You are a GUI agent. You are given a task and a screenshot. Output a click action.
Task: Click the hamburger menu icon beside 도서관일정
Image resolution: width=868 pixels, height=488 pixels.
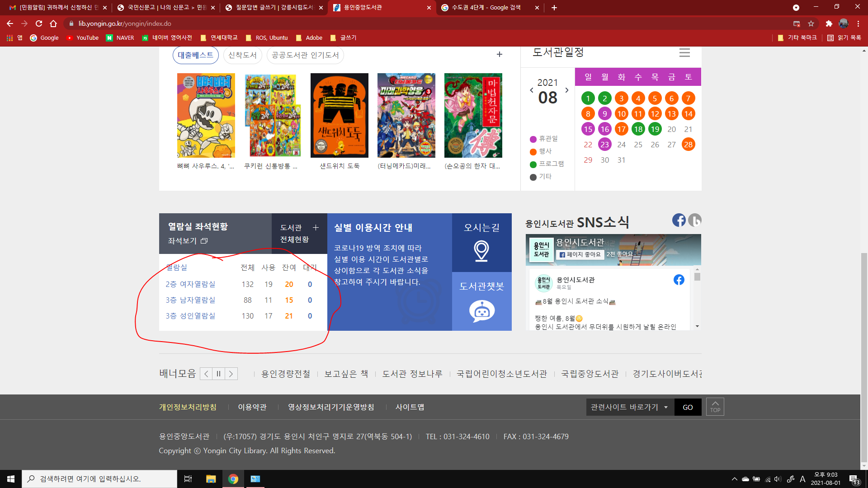tap(684, 53)
